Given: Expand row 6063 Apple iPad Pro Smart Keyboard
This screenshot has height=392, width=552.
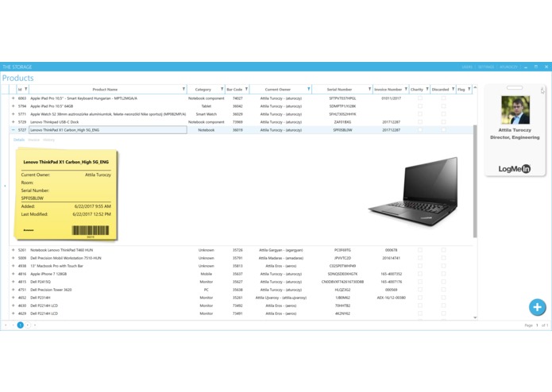Looking at the screenshot, I should point(13,98).
